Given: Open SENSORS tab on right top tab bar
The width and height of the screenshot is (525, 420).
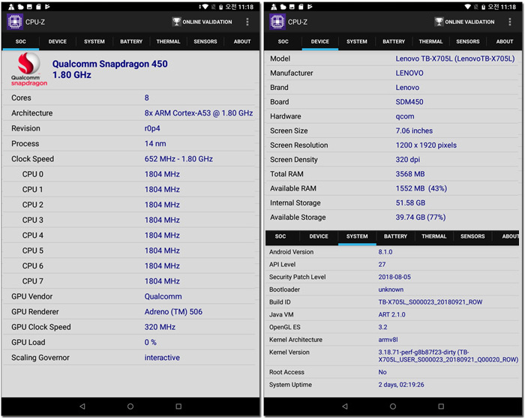Looking at the screenshot, I should [468, 41].
